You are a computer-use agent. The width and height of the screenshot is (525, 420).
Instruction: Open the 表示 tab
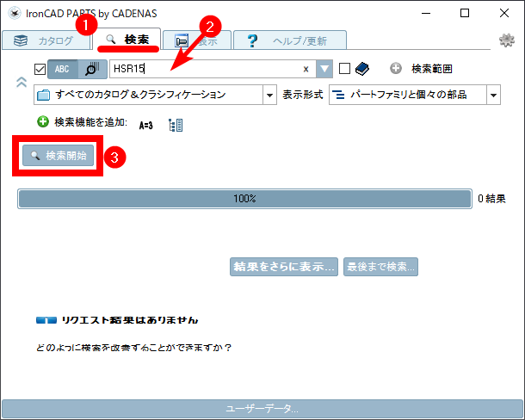point(197,40)
